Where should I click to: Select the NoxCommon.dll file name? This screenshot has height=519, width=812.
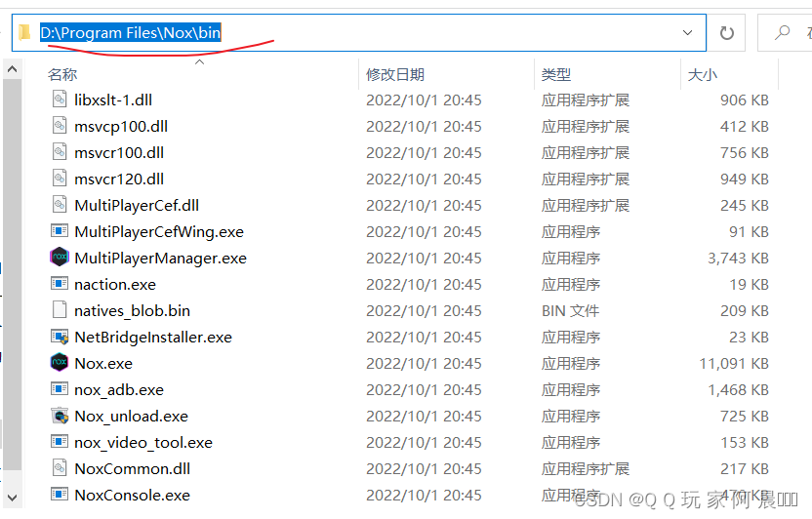132,469
